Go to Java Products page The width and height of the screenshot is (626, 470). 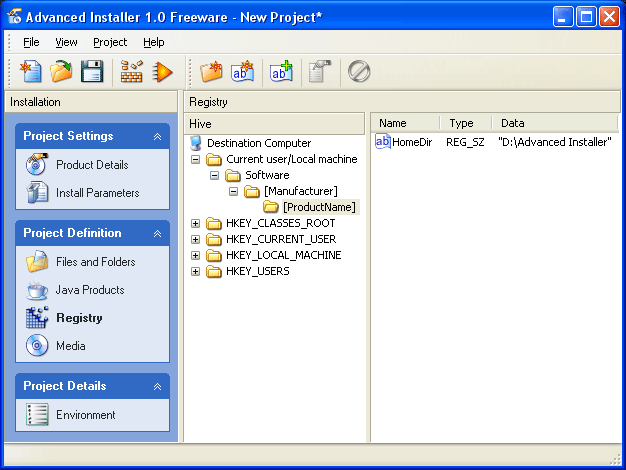[90, 290]
